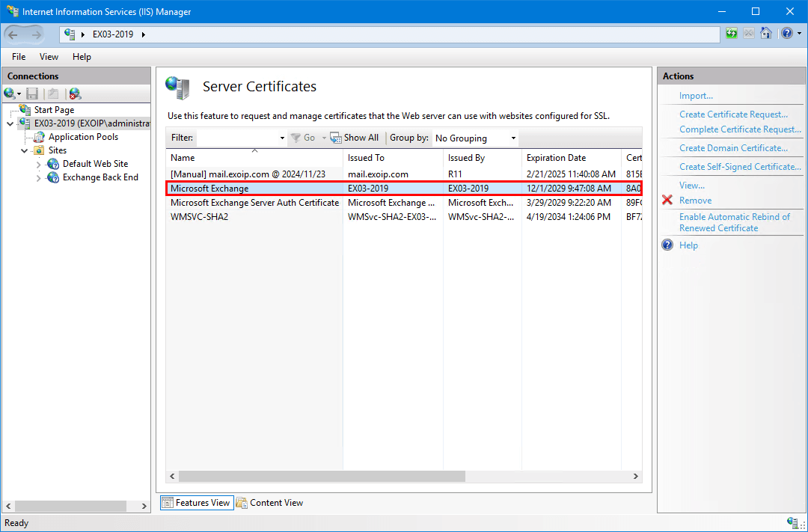Click View... action link
Image resolution: width=808 pixels, height=532 pixels.
click(x=691, y=185)
